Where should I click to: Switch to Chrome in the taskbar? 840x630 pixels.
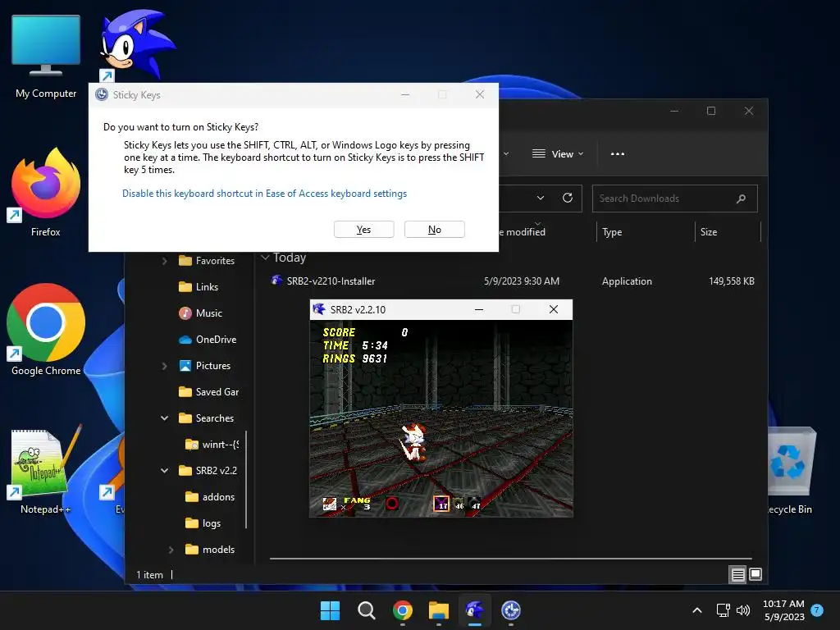click(x=402, y=610)
